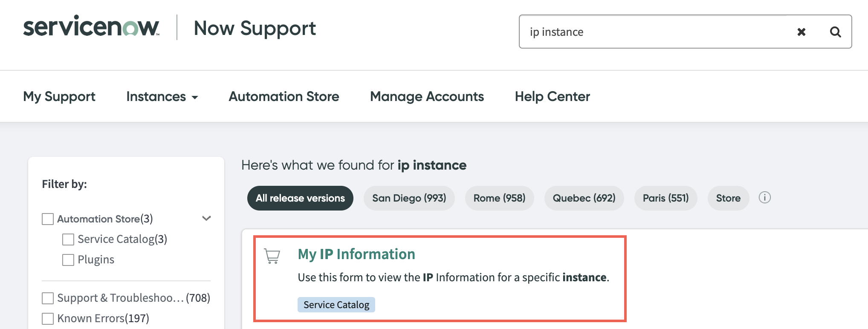Tick the Automation Store checkbox
Image resolution: width=868 pixels, height=329 pixels.
[48, 219]
